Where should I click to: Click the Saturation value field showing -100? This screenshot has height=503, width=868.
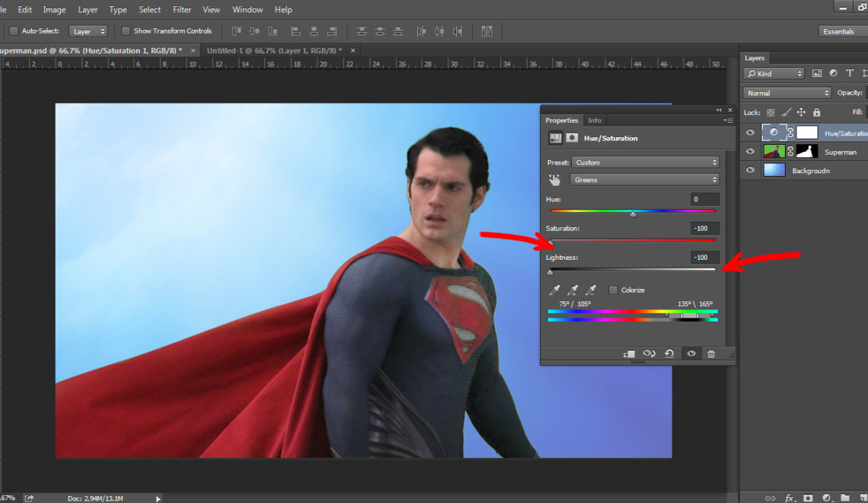(x=705, y=228)
